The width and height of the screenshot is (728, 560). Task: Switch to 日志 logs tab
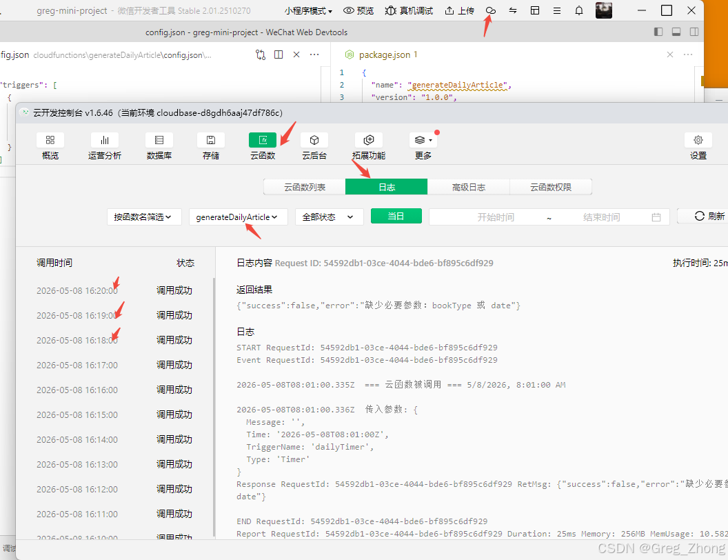[x=386, y=187]
